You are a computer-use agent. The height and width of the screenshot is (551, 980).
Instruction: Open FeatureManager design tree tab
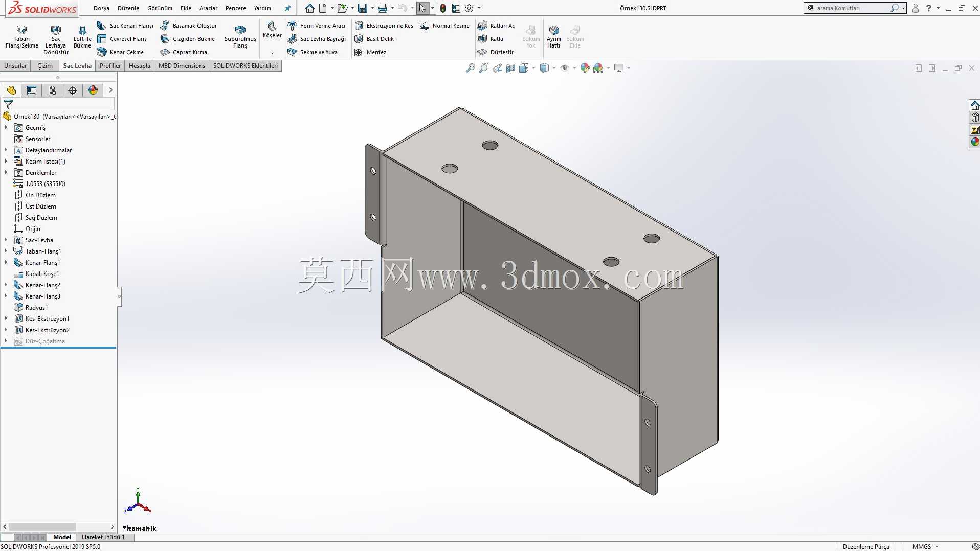(11, 90)
